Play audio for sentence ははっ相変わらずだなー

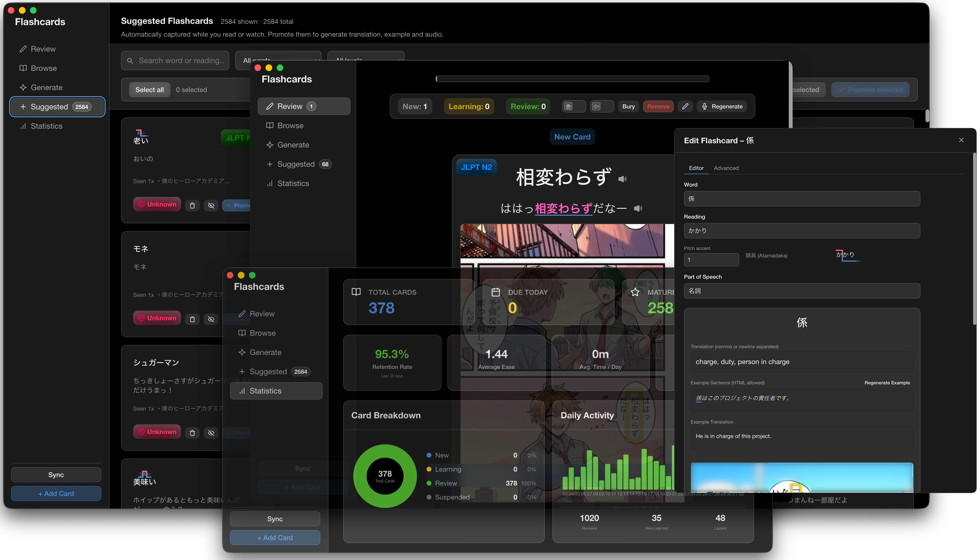pyautogui.click(x=638, y=208)
